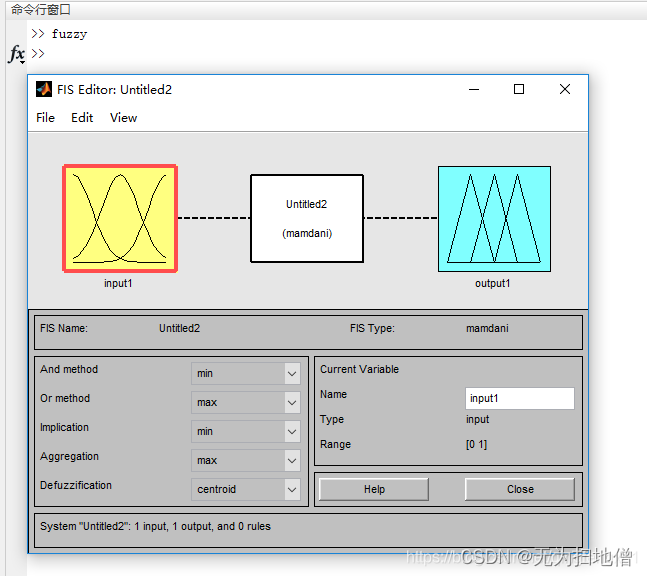Viewport: 647px width, 576px height.
Task: Click the Help button
Action: [374, 489]
